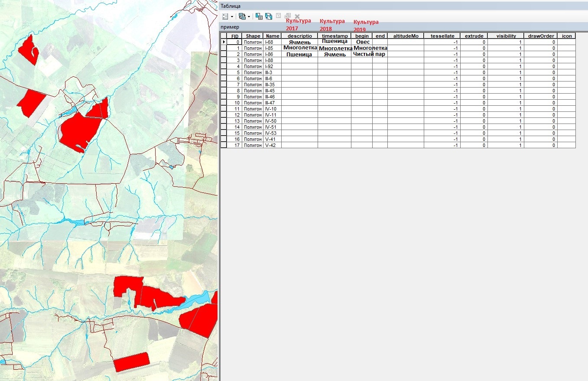Image resolution: width=588 pixels, height=381 pixels.
Task: Expand the Related Tables dropdown arrow
Action: click(x=249, y=16)
